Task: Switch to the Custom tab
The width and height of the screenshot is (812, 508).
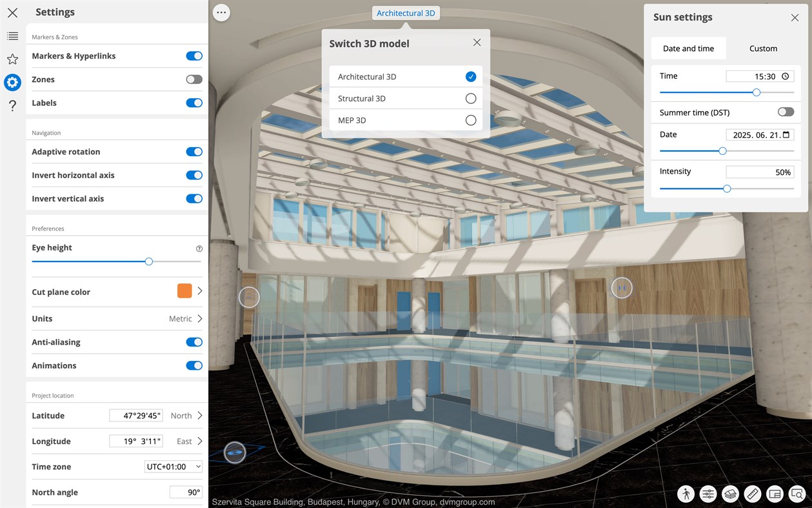Action: (763, 48)
